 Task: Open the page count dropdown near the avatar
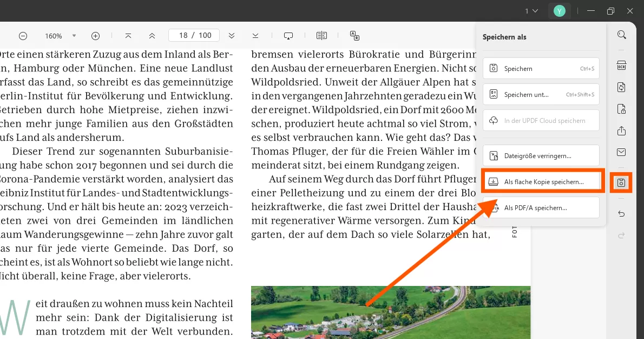(x=531, y=10)
